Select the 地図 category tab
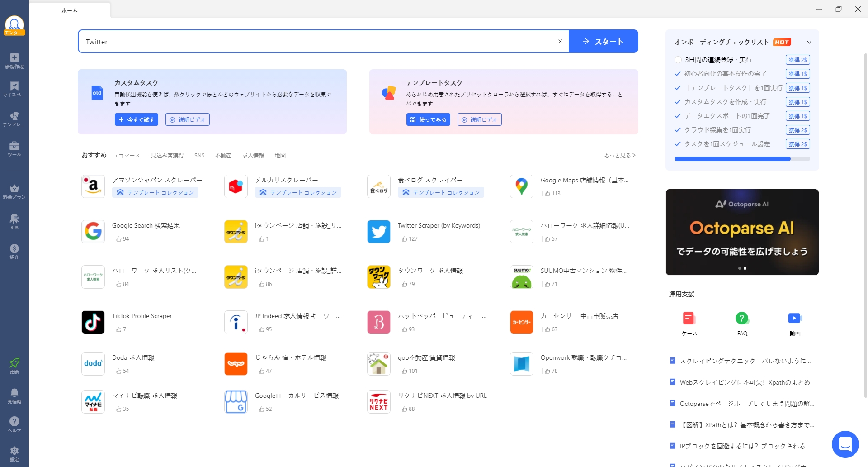 pyautogui.click(x=280, y=155)
